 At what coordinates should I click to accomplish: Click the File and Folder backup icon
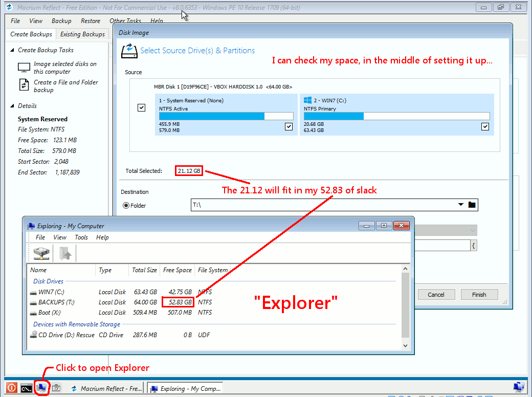pos(24,84)
